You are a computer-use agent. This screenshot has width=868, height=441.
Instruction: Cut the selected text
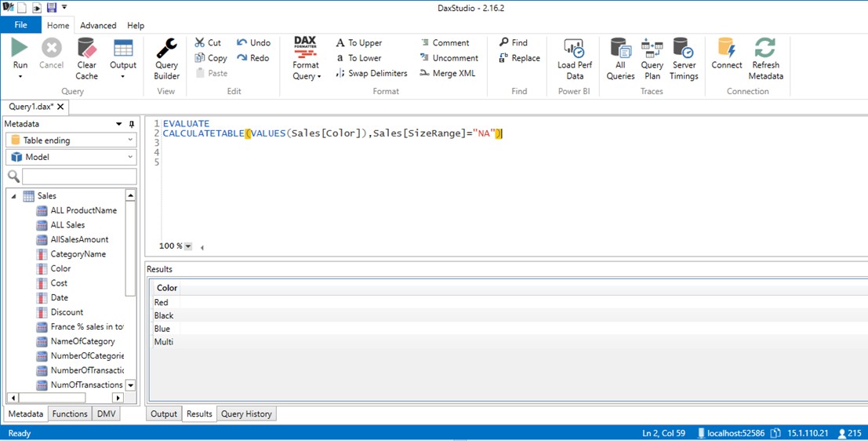click(x=208, y=42)
